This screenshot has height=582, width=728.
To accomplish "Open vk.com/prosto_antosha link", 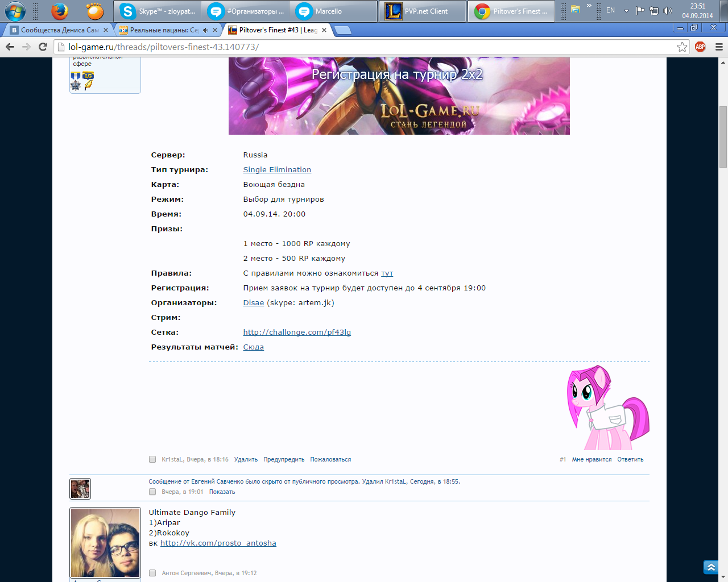I will point(218,543).
